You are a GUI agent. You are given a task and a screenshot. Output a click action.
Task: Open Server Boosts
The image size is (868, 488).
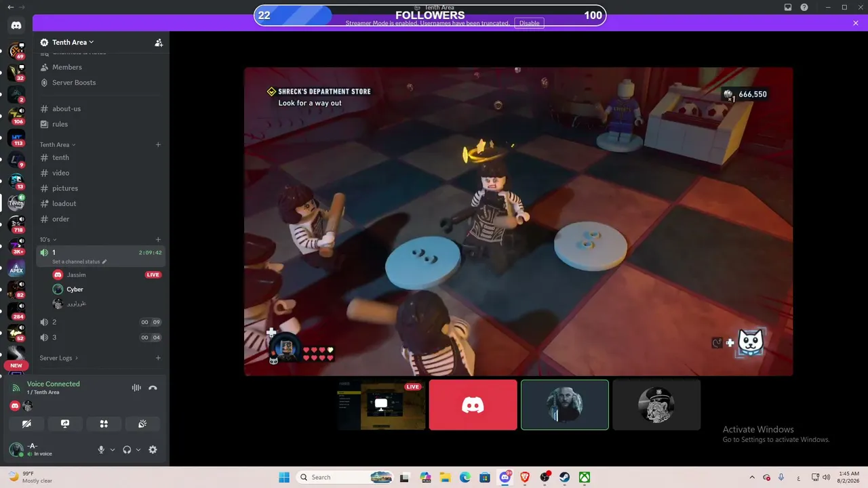pyautogui.click(x=74, y=83)
